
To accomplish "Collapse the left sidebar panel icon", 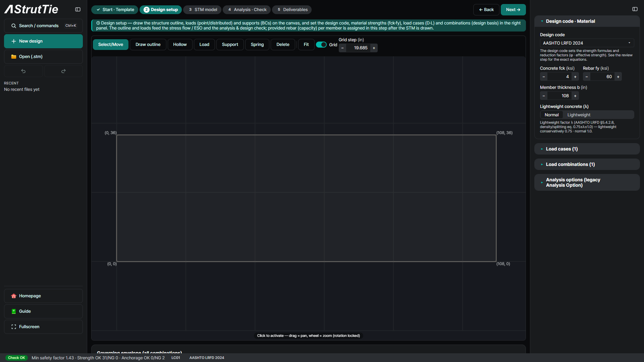I will (x=78, y=9).
